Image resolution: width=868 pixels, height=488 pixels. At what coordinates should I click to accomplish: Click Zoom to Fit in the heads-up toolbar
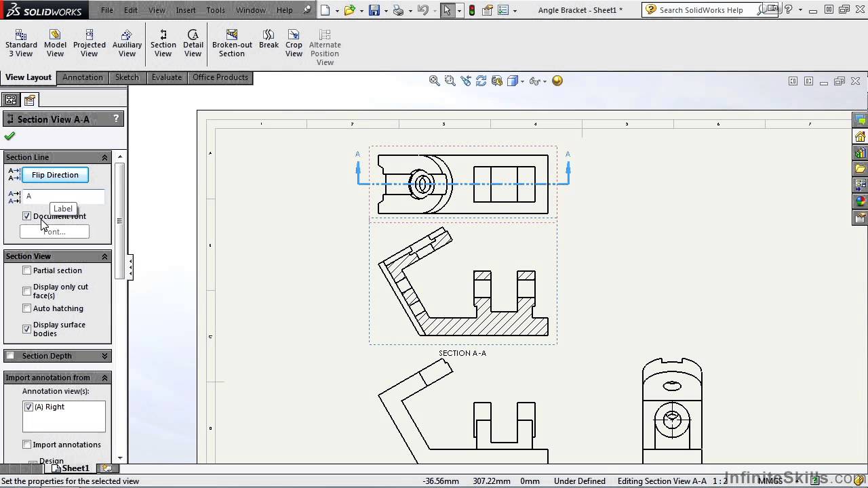click(x=434, y=81)
